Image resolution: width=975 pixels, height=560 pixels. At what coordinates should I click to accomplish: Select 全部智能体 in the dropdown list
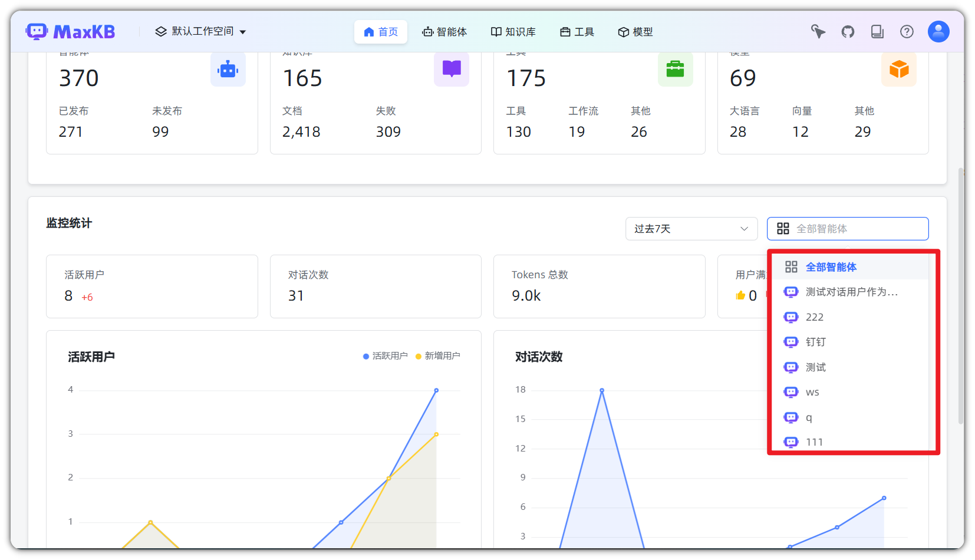pos(850,267)
